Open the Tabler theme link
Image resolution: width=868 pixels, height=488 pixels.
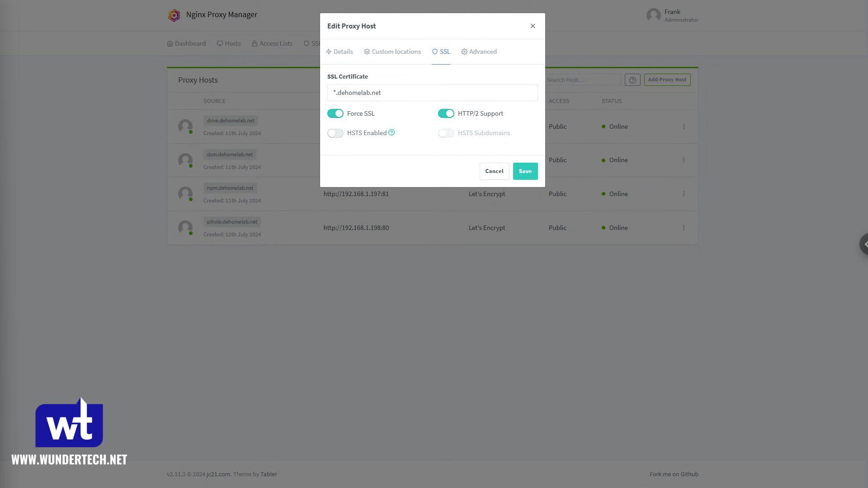[x=269, y=474]
